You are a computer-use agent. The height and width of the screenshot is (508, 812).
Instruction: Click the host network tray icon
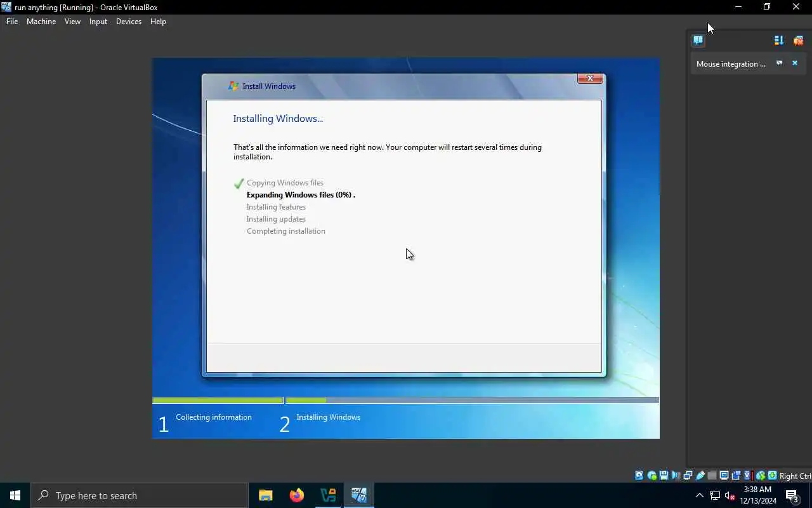coord(714,495)
